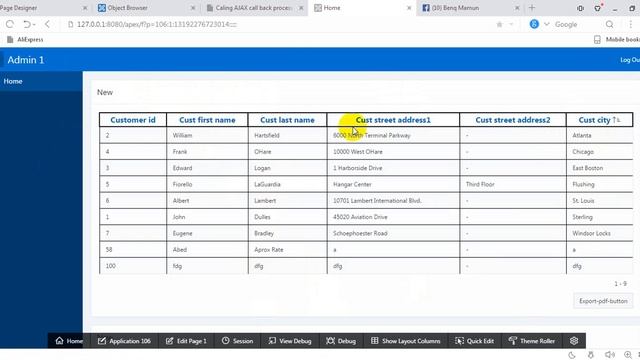This screenshot has height=360, width=640.
Task: Click Edit Page 1 in developer toolbar
Action: (186, 341)
